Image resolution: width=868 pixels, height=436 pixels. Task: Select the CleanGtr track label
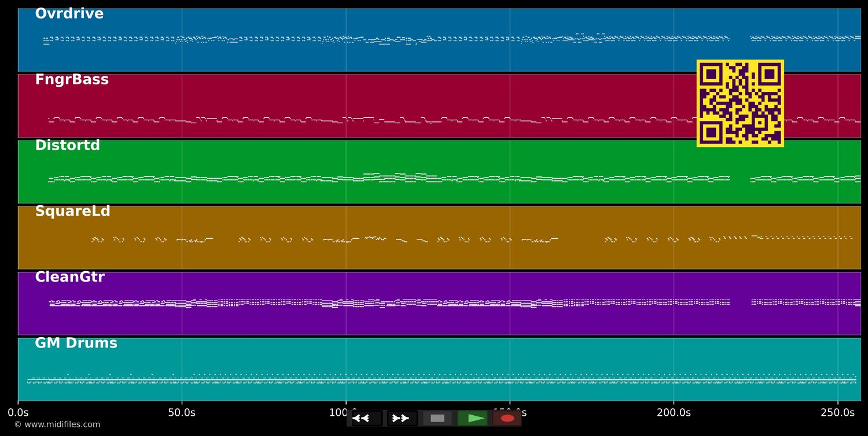click(x=69, y=278)
